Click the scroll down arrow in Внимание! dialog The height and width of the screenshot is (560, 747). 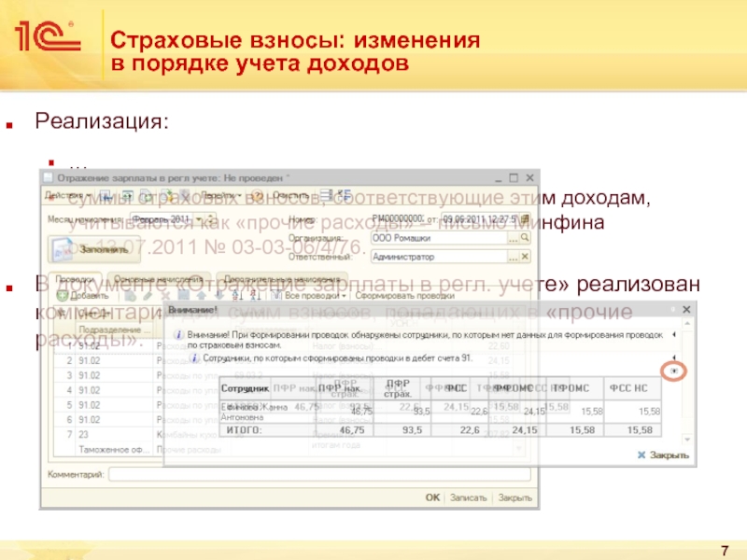686,439
